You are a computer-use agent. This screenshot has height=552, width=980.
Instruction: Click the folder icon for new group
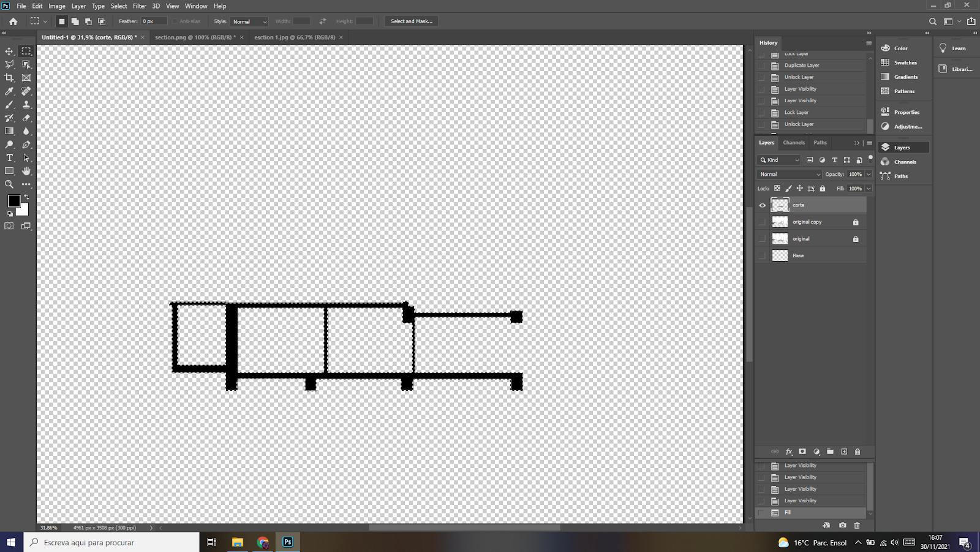[830, 452]
